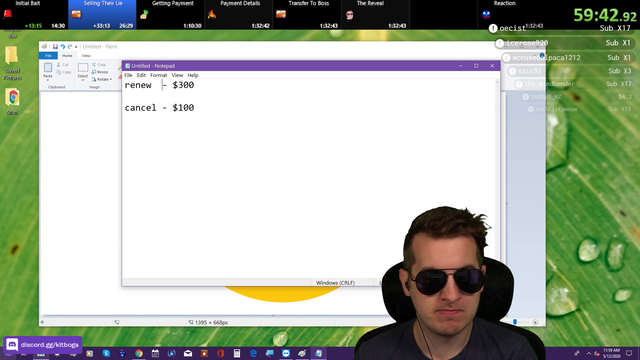Switch to Paint from the taskbar
The image size is (640, 360).
302,353
